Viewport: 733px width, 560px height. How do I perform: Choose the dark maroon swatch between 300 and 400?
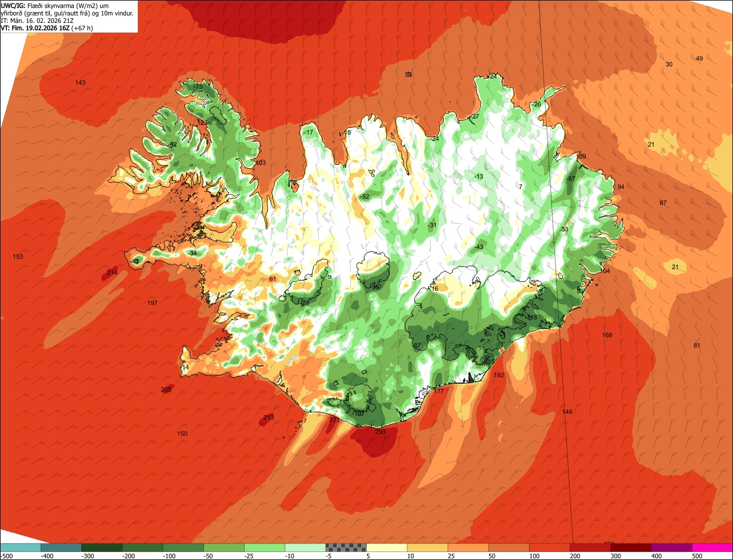click(631, 547)
